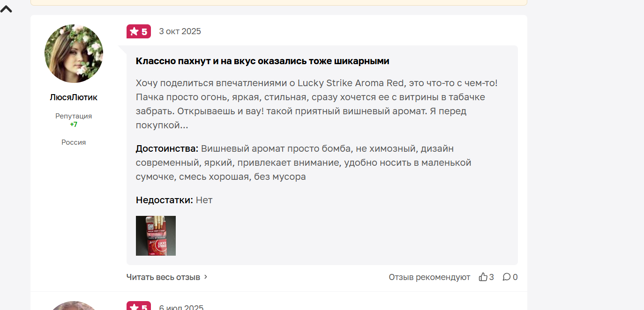Open ЛюсяЛютик's profile avatar
Viewport: 644px width, 310px height.
(x=74, y=53)
